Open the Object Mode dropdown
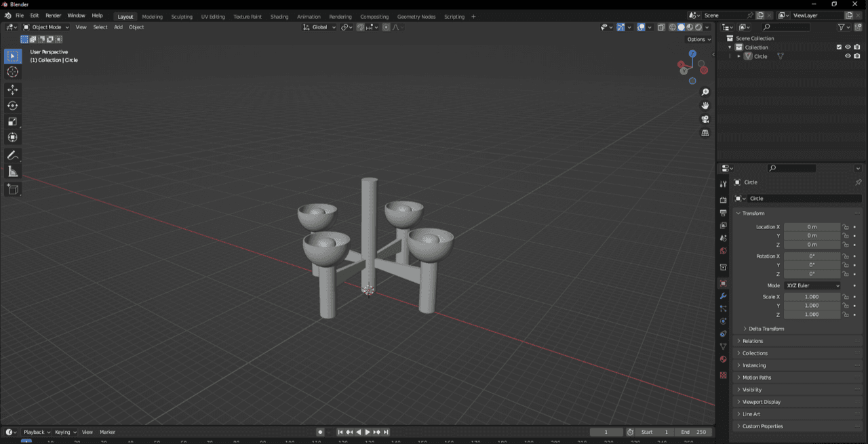Screen dimensions: 868x444 [46, 27]
